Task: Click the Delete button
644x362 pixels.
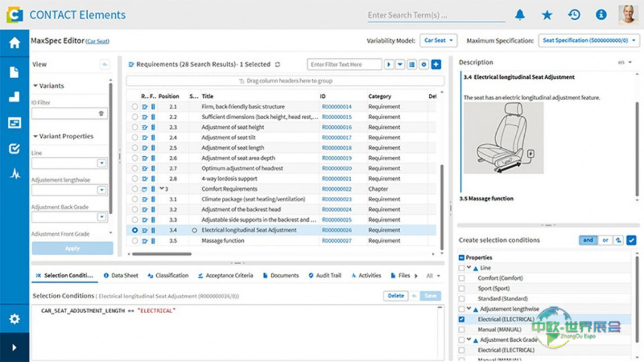Action: (x=395, y=296)
